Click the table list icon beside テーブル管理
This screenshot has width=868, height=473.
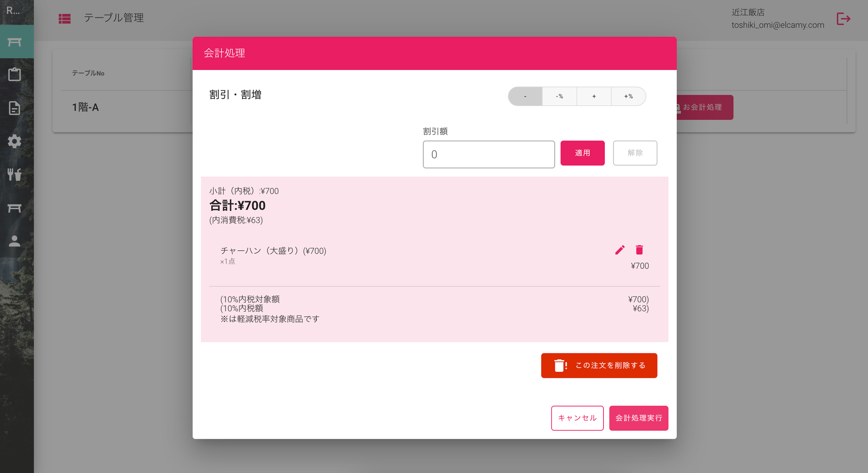coord(64,18)
